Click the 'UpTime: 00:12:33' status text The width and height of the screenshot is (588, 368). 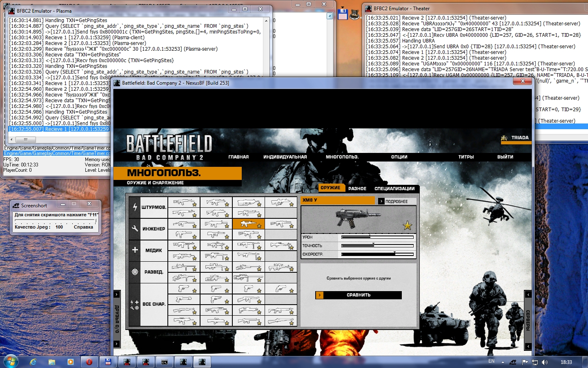[x=21, y=165]
